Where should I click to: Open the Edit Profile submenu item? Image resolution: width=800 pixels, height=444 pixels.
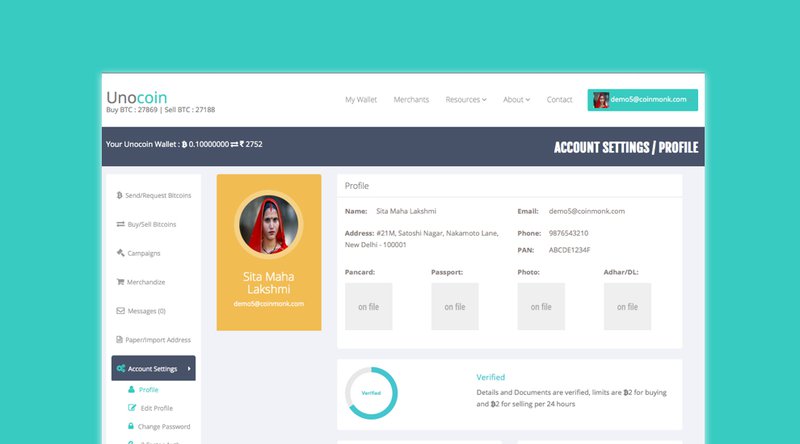(x=157, y=408)
